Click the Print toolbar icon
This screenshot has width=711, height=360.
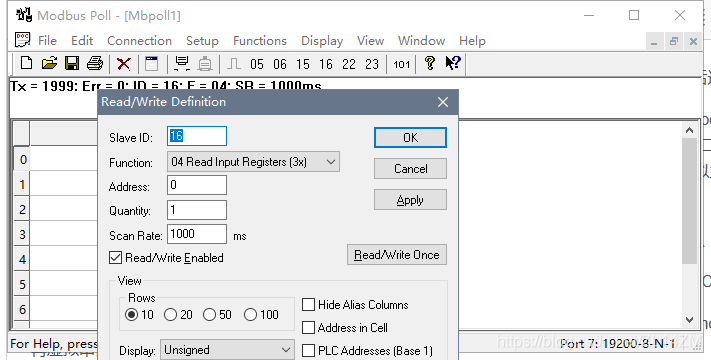click(x=95, y=63)
